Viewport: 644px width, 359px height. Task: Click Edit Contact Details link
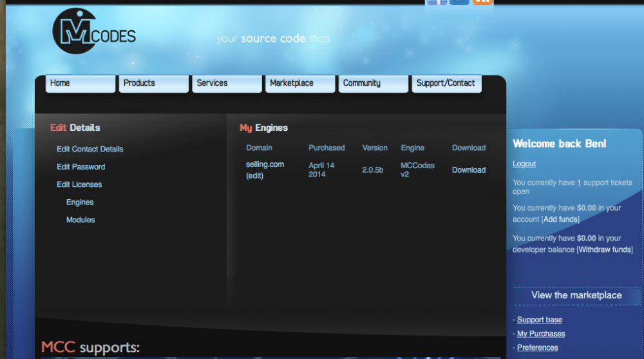[90, 149]
